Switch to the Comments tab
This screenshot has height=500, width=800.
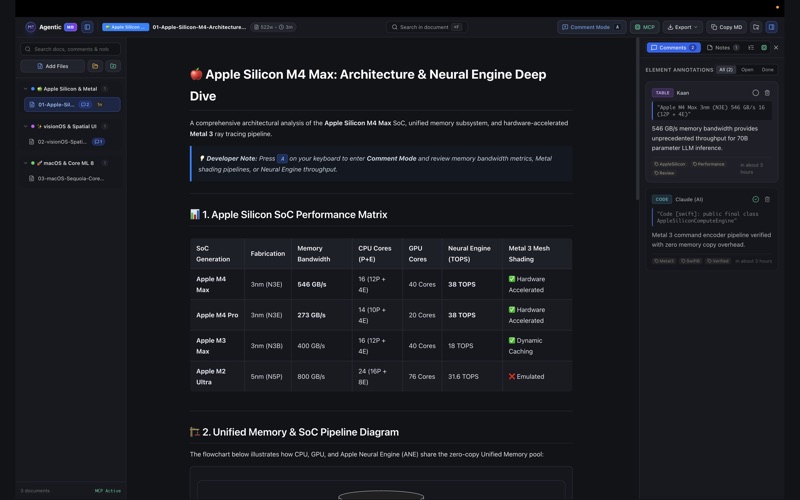[673, 47]
